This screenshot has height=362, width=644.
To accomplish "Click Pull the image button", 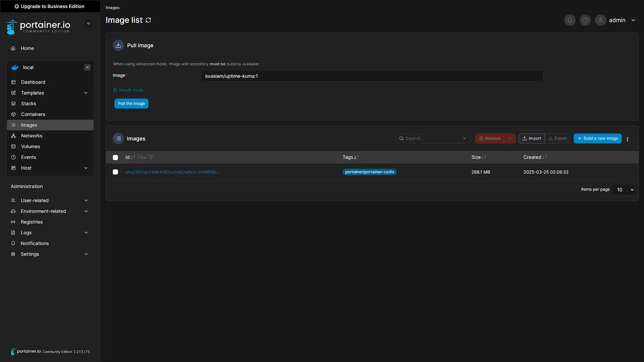I will click(131, 104).
